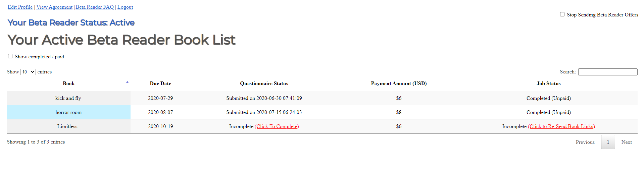The height and width of the screenshot is (171, 644).
Task: Click to Re-Send Book Links
Action: click(x=561, y=126)
